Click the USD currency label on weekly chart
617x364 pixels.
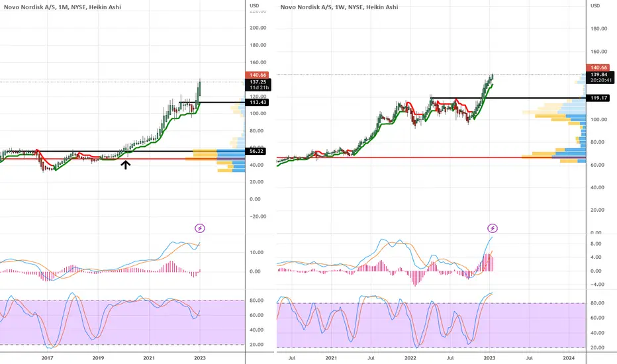pos(595,5)
